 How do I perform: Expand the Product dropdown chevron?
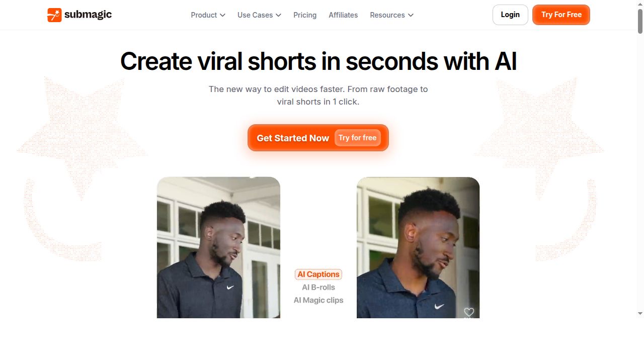tap(222, 15)
